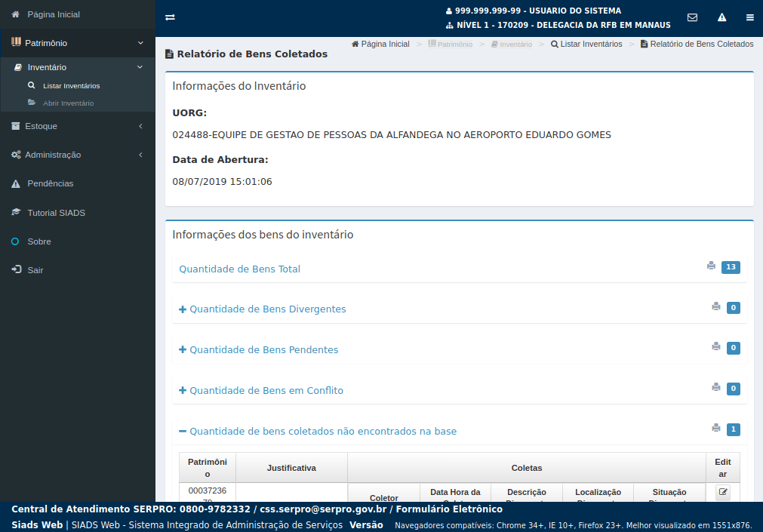Click the Sair logout icon
Screen dimensions: 763x532
click(x=16, y=269)
